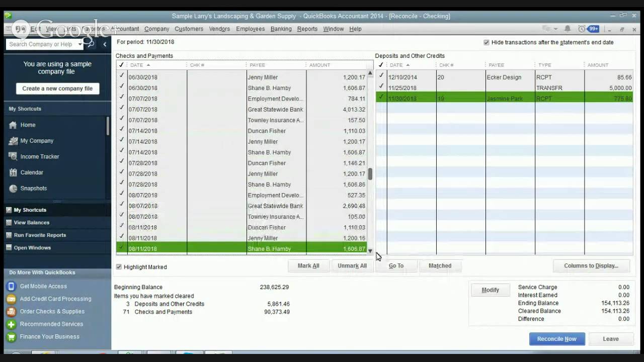Click the Run Favorite Reports icon

[x=9, y=235]
